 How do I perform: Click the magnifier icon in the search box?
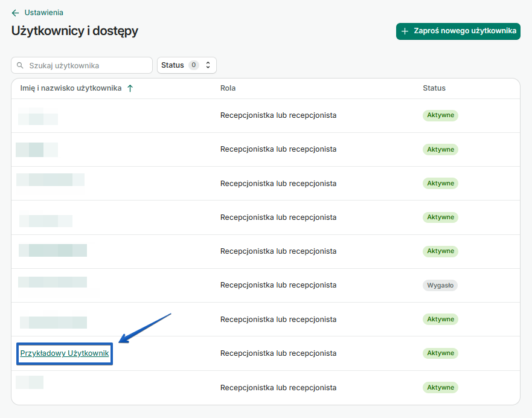21,65
